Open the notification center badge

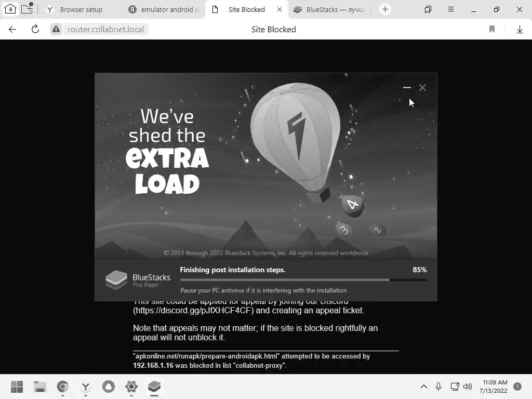tap(517, 387)
